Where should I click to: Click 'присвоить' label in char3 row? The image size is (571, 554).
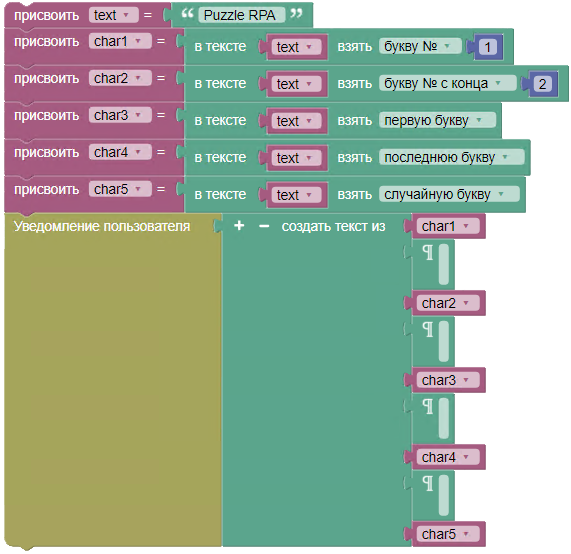click(47, 115)
